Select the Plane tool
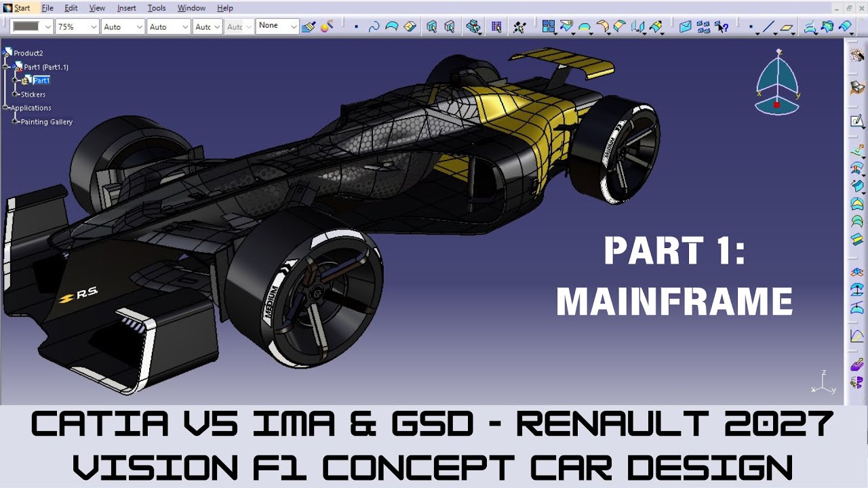 [787, 27]
